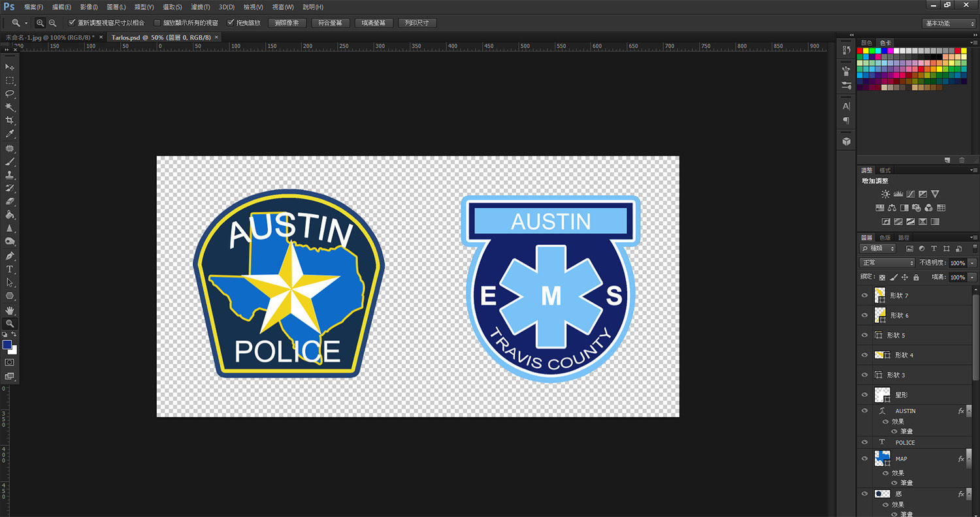Click the 不透明度 100% value field
Image resolution: width=980 pixels, height=517 pixels.
[x=958, y=263]
